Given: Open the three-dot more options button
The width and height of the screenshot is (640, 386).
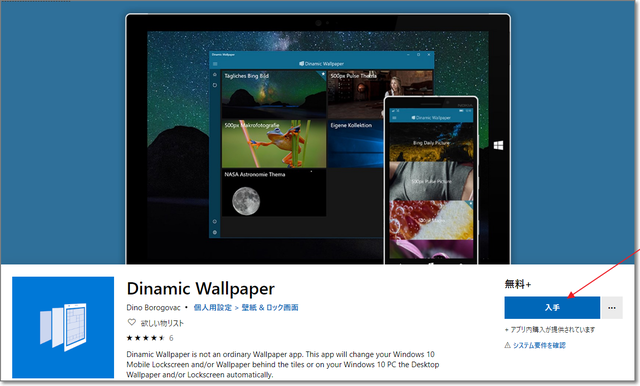Looking at the screenshot, I should (611, 308).
